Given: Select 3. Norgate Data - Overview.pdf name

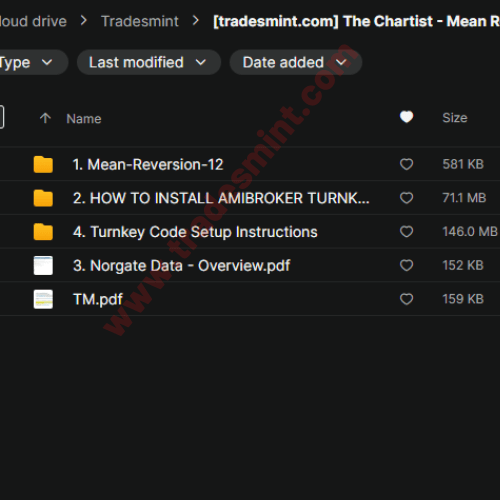Looking at the screenshot, I should 181,266.
